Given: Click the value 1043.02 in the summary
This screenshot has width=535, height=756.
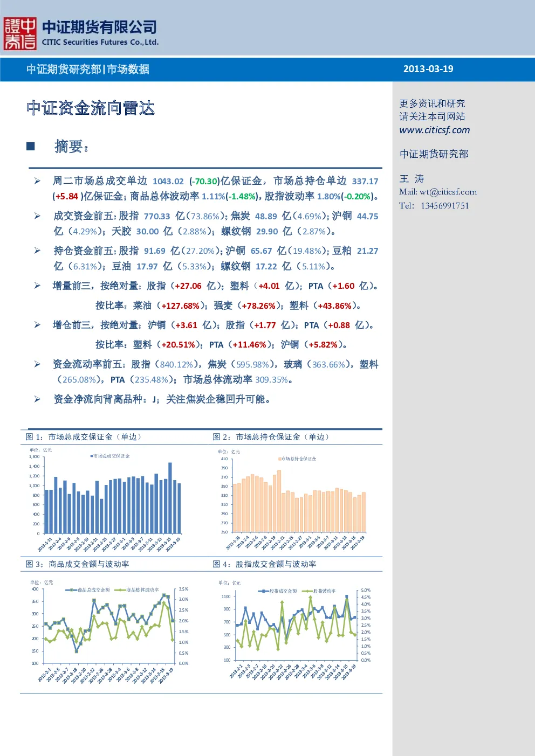Looking at the screenshot, I should click(x=168, y=182).
